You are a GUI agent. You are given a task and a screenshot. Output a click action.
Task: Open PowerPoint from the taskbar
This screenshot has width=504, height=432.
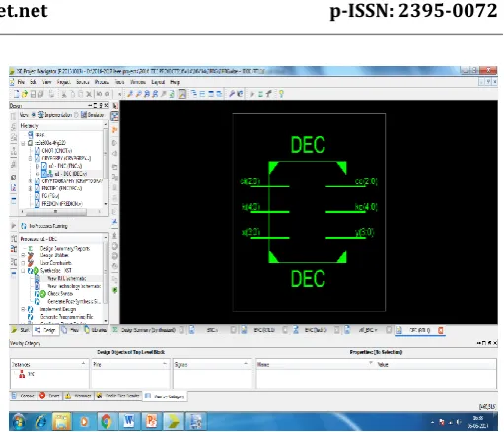coord(151,421)
